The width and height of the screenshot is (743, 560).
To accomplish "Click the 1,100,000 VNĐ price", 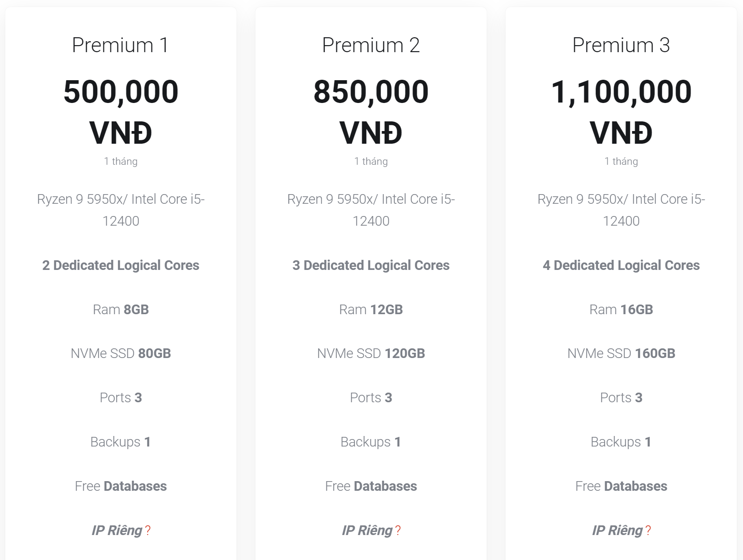I will point(621,112).
